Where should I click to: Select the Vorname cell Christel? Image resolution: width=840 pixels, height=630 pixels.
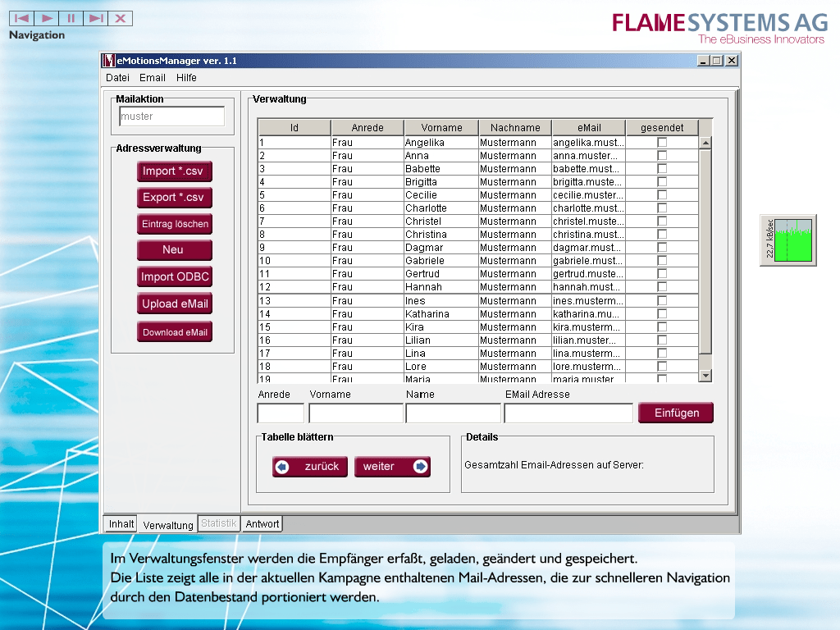click(441, 221)
